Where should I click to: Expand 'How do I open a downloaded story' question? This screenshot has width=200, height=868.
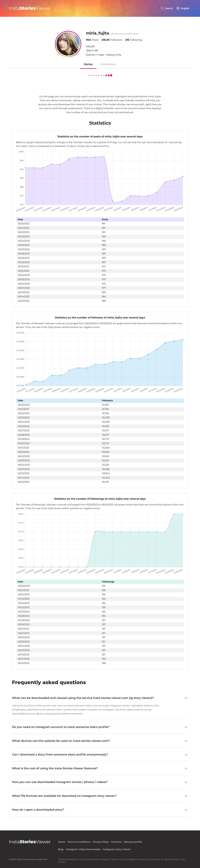click(100, 810)
